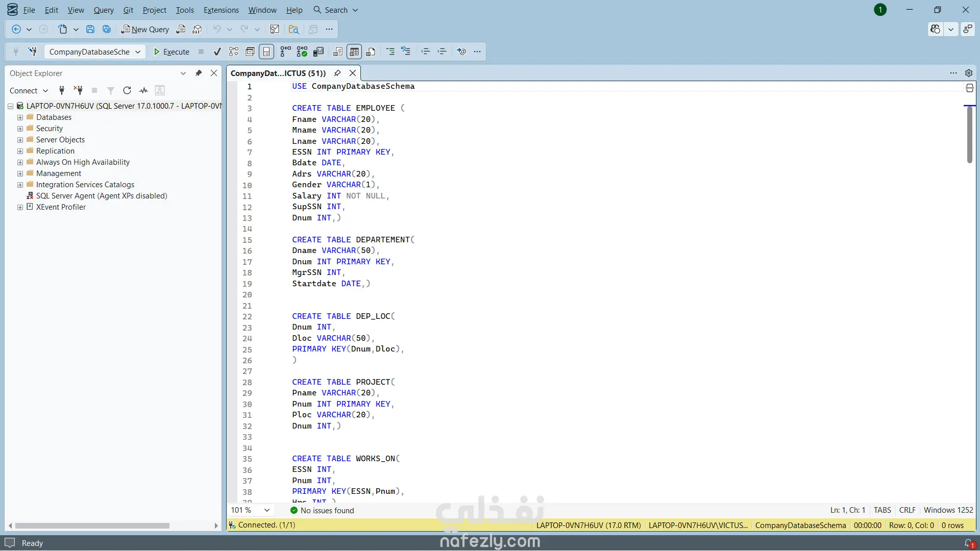Click the Object Explorer scroll right arrow
The image size is (980, 551).
[216, 525]
